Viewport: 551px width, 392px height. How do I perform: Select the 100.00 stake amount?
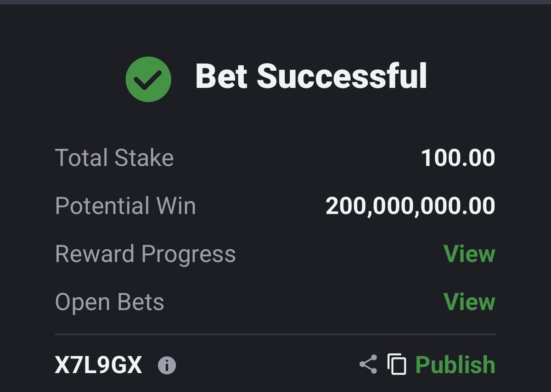[458, 158]
